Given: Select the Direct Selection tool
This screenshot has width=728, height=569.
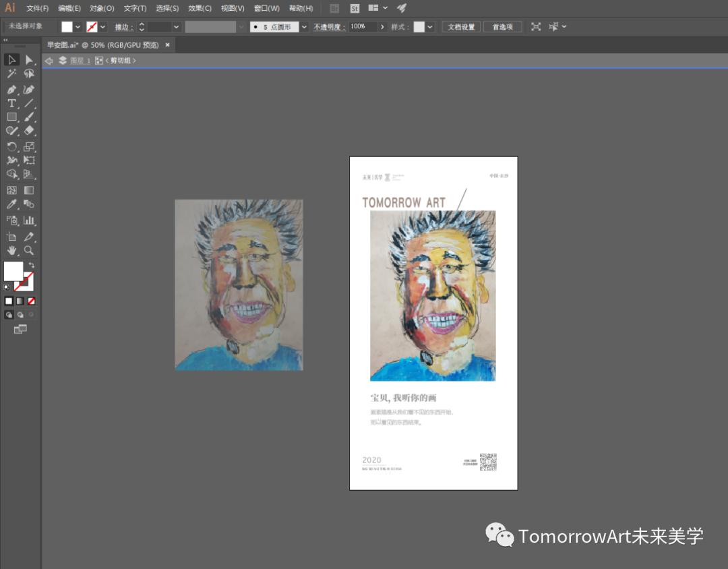Looking at the screenshot, I should coord(29,59).
